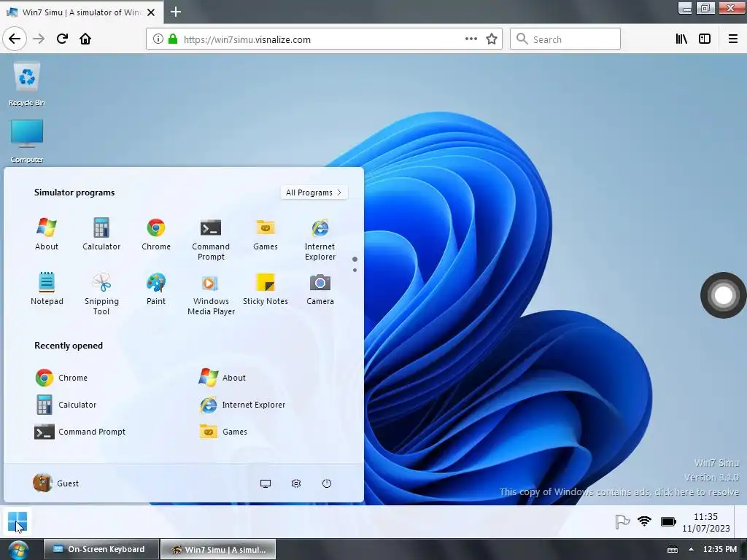Switch to the first page dot of programs

point(355,260)
